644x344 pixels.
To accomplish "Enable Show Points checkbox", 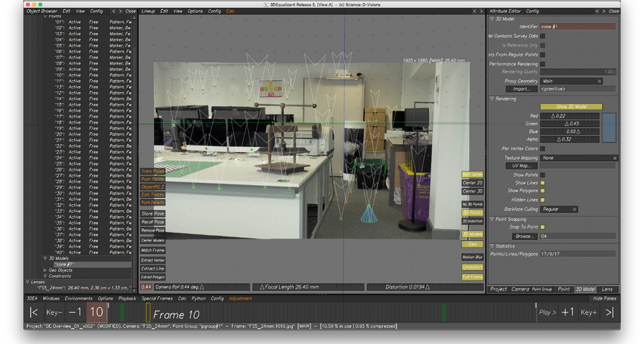I will point(543,175).
